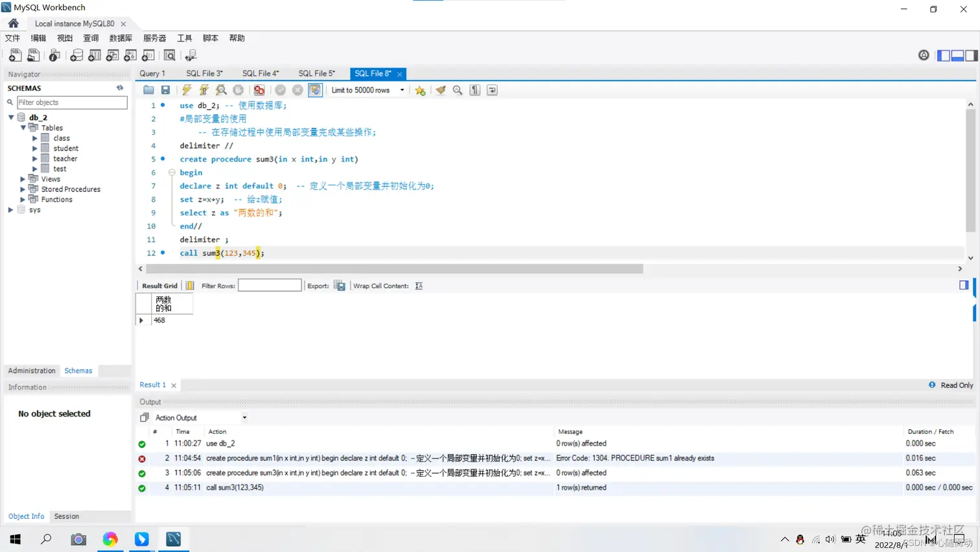Click the Filter objects search field
Image resolution: width=980 pixels, height=552 pixels.
click(x=71, y=102)
